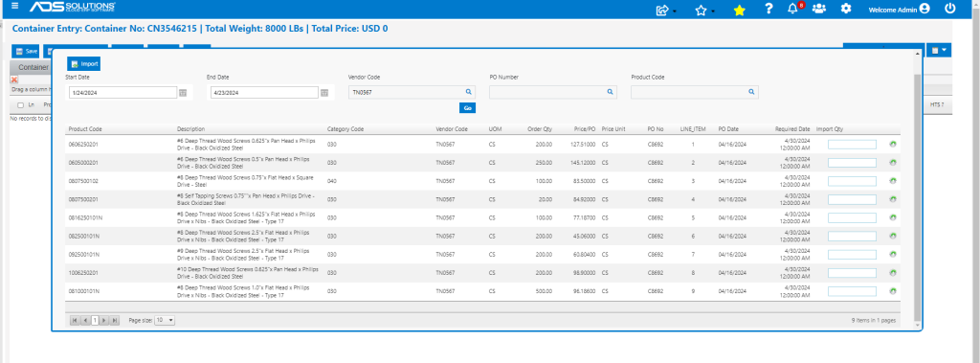
Task: Open the settings gear icon
Action: 846,9
